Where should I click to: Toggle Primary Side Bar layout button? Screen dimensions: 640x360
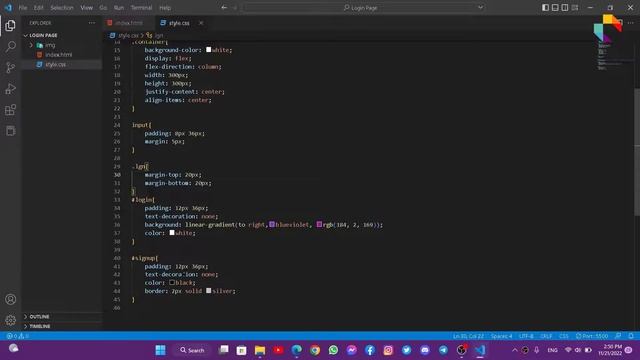(x=545, y=7)
